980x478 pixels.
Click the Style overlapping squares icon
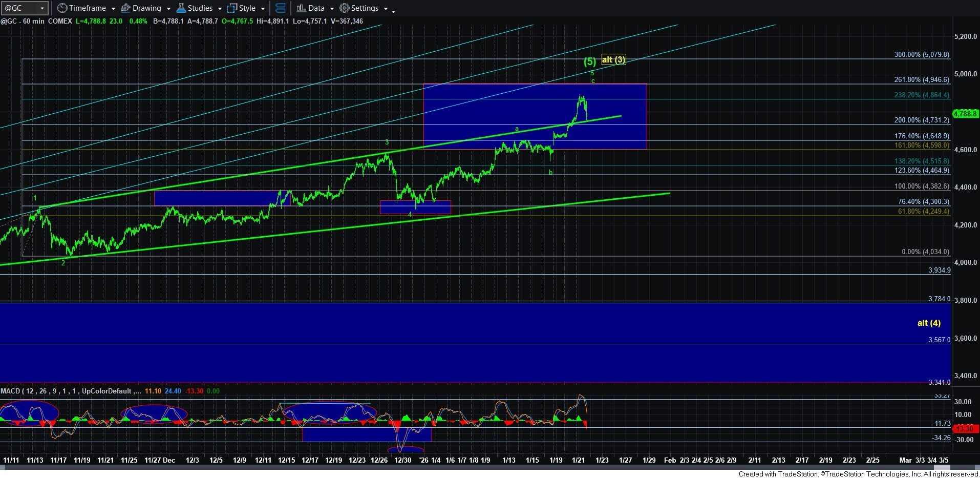[x=232, y=8]
